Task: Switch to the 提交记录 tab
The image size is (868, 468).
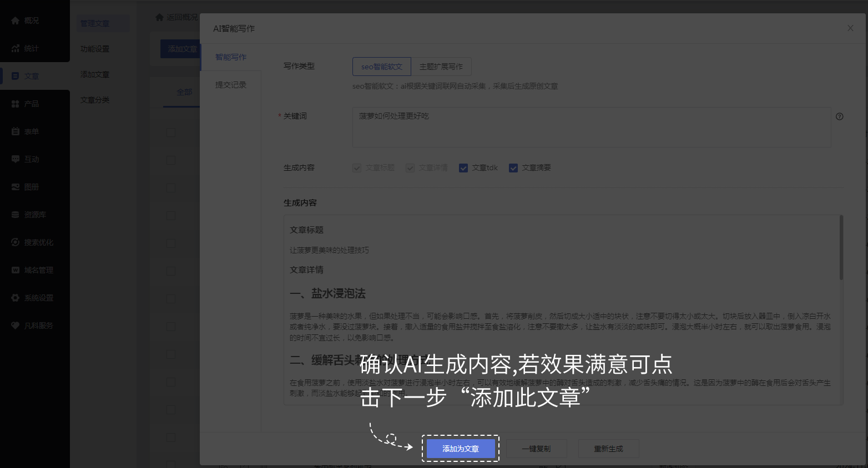Action: pos(230,84)
